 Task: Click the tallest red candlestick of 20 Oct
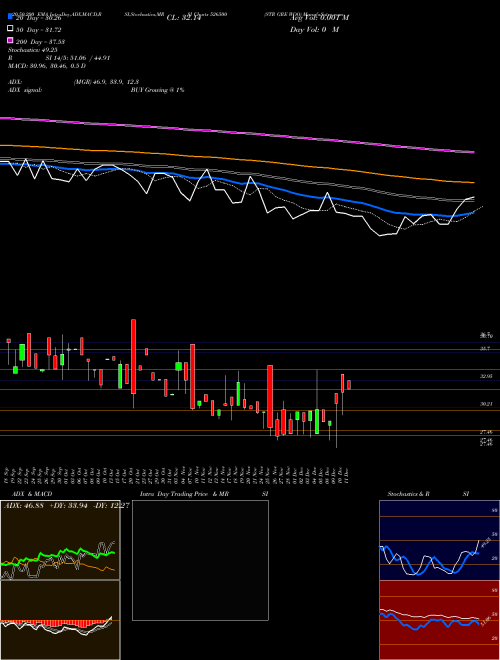click(133, 357)
